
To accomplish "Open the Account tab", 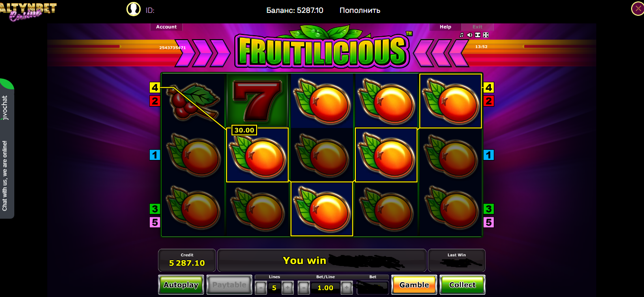I will point(166,27).
